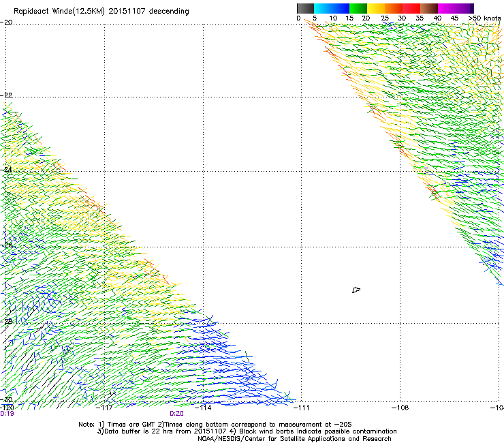
Task: Click the legend number '25'
Action: (x=385, y=18)
